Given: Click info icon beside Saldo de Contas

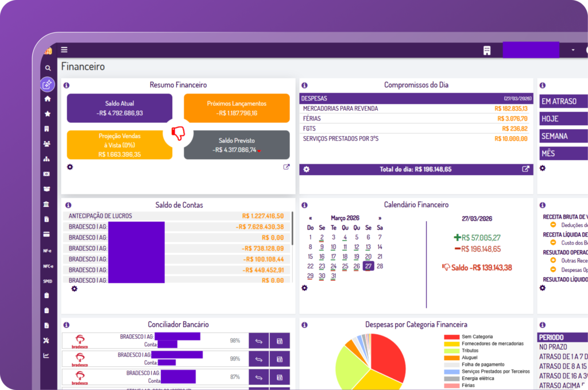Looking at the screenshot, I should [x=68, y=205].
